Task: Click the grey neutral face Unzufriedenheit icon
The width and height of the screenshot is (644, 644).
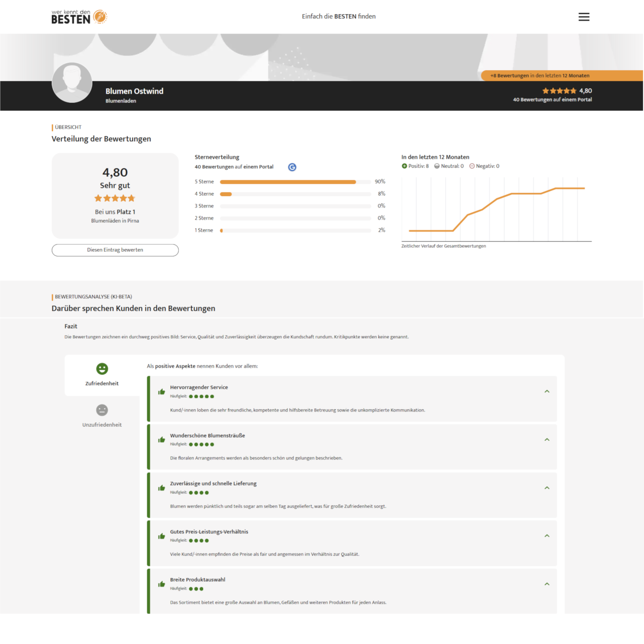Action: [x=102, y=410]
